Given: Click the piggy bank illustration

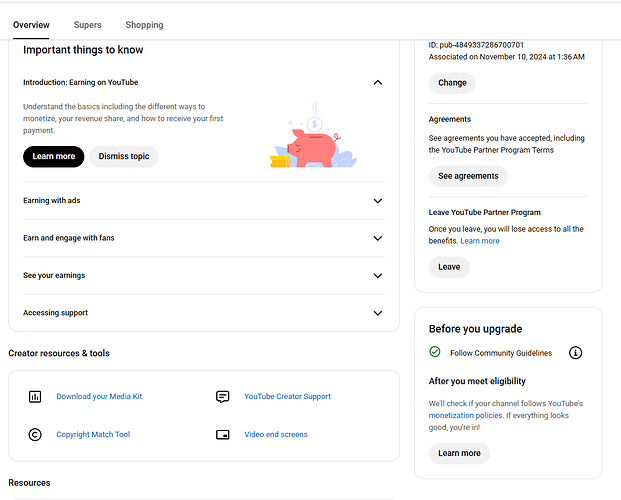Looking at the screenshot, I should pyautogui.click(x=313, y=135).
